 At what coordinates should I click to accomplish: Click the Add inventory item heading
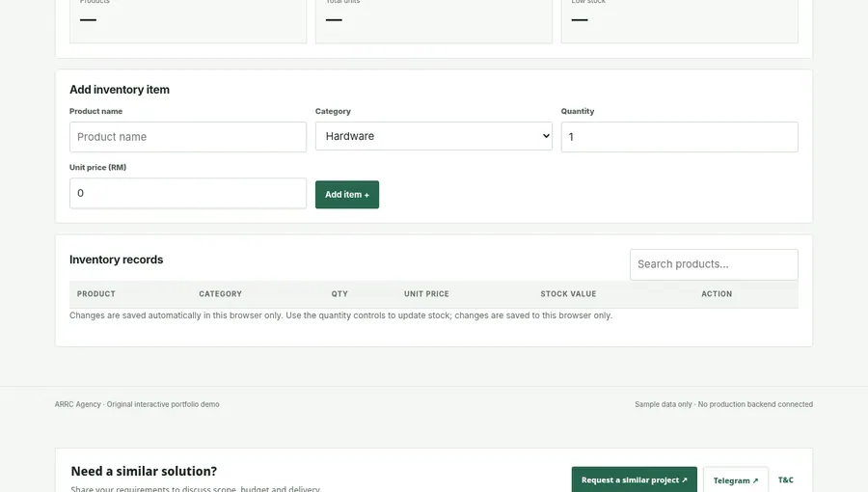pos(120,90)
